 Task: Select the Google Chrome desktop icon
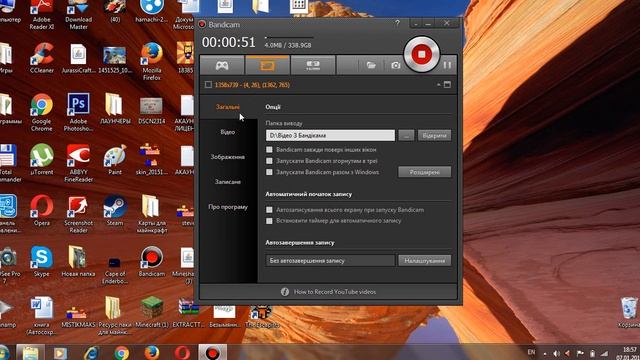[x=42, y=112]
